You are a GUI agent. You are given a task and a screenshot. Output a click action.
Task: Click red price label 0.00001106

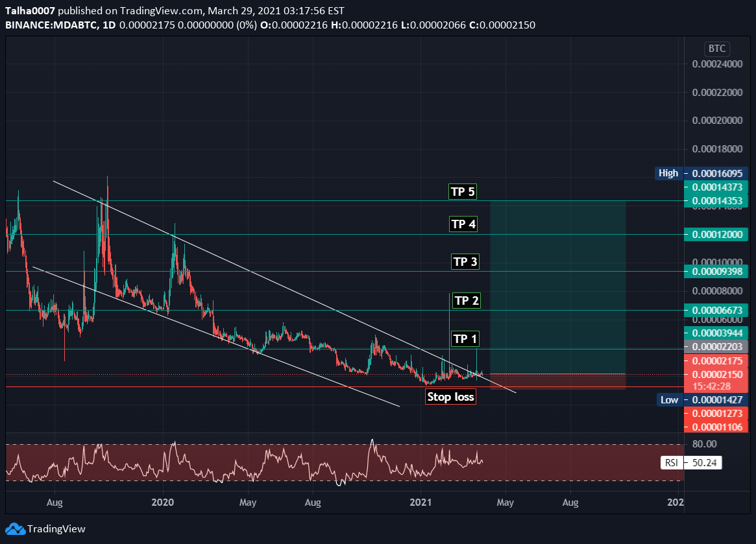pos(716,427)
